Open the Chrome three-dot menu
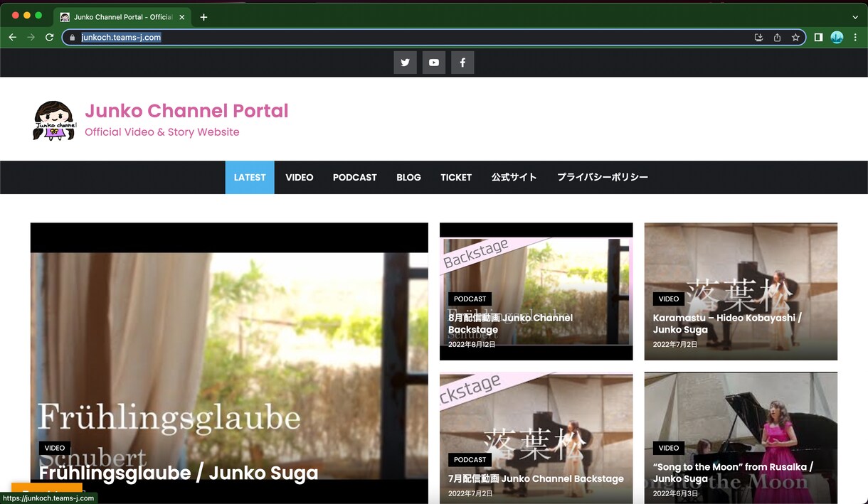 tap(855, 38)
